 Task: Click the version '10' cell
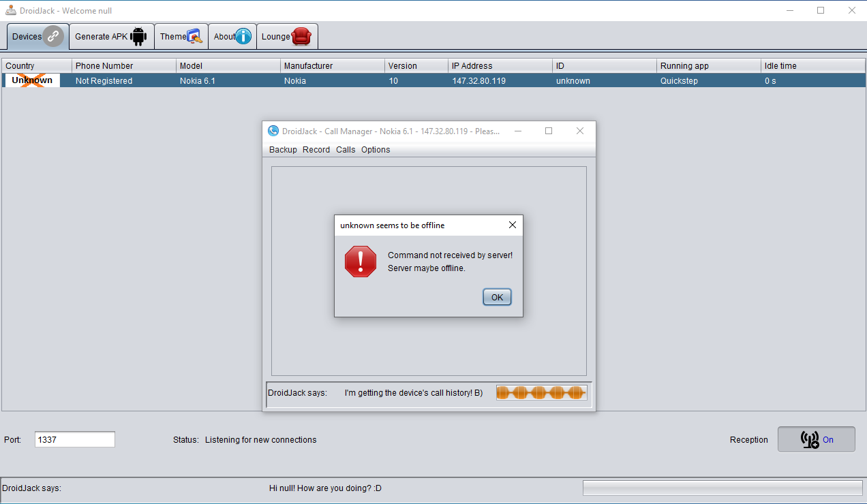tap(416, 80)
